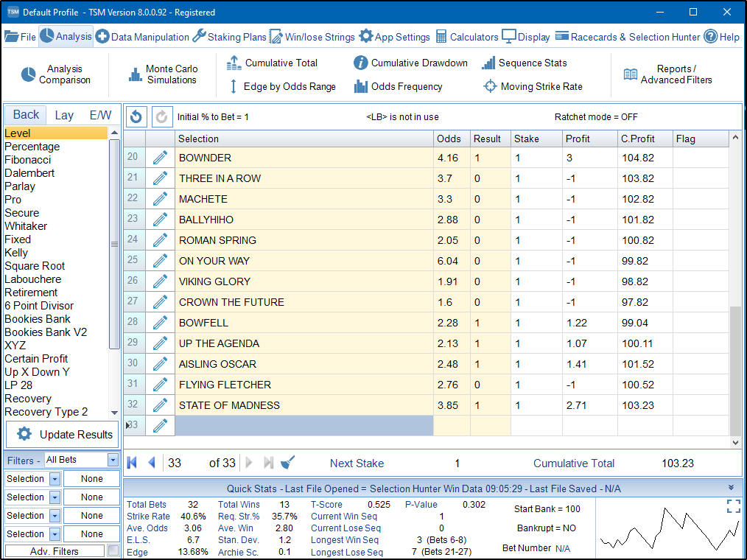Open the first Selection filter dropdown

point(55,479)
